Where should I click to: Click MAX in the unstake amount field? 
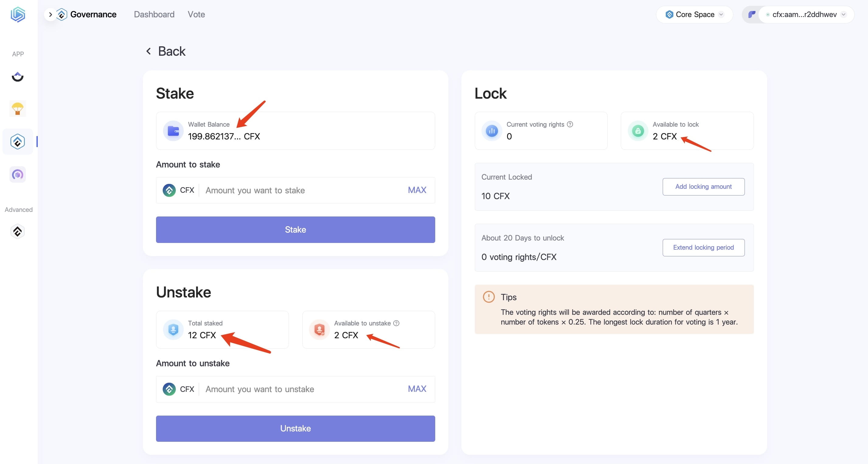[417, 389]
